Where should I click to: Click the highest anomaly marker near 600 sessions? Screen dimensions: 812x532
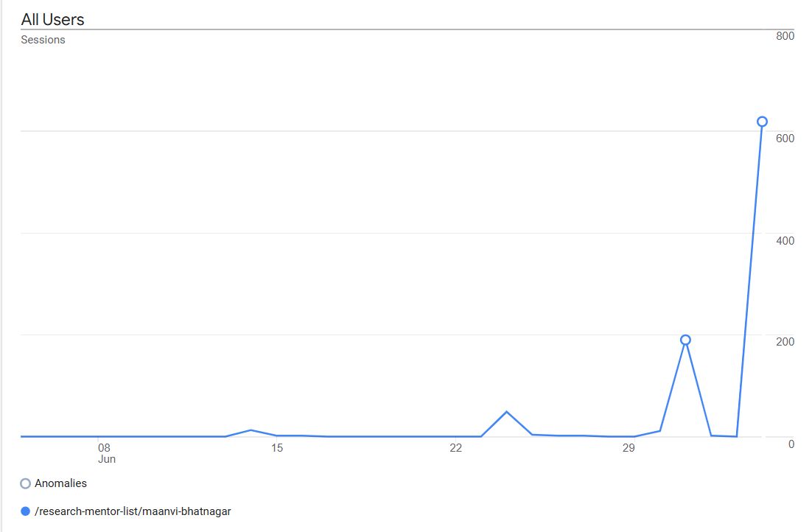(x=762, y=122)
